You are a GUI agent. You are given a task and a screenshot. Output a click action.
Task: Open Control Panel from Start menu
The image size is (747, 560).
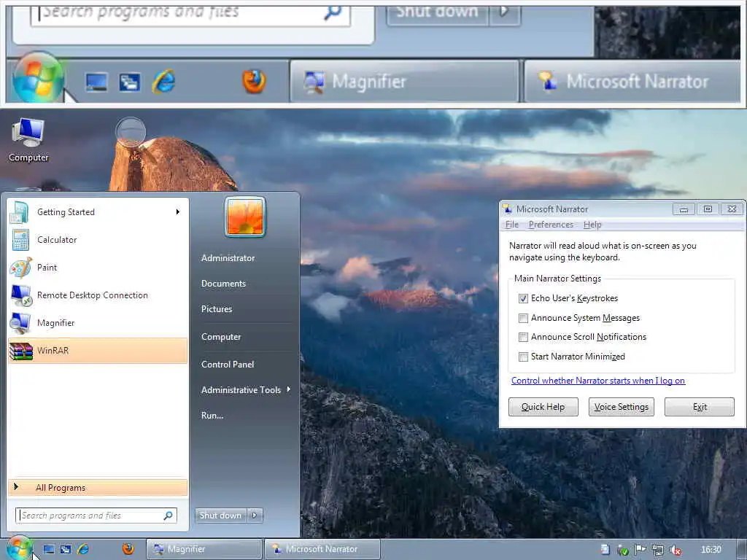(228, 365)
